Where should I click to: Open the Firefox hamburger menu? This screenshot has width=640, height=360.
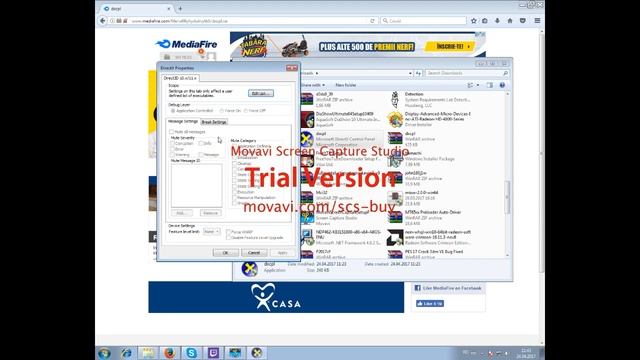pyautogui.click(x=537, y=21)
